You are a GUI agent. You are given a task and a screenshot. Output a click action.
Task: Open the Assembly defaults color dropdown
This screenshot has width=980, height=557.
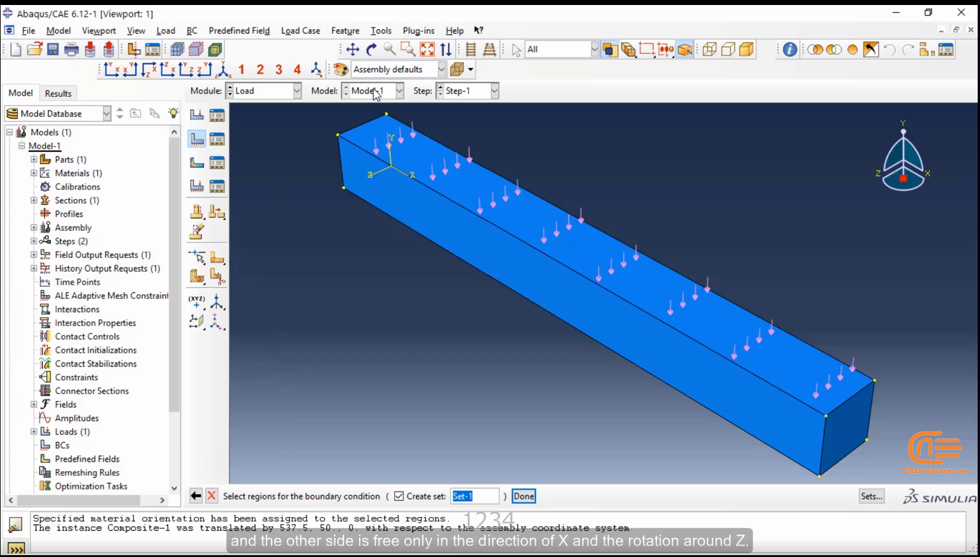tap(398, 69)
